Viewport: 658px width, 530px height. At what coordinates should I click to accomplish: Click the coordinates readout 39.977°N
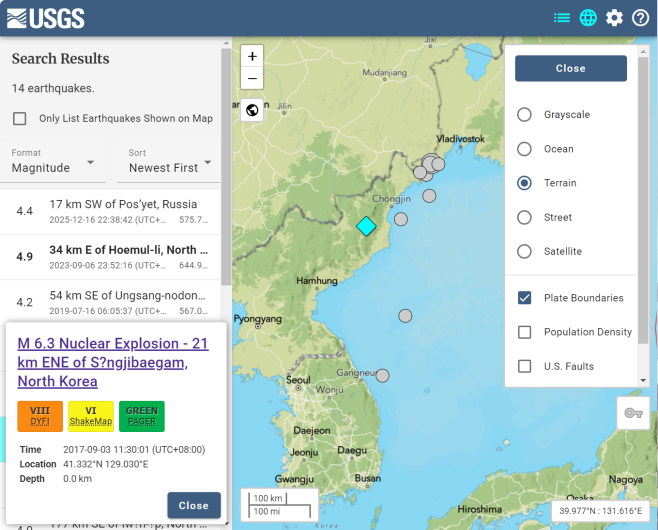tap(600, 511)
